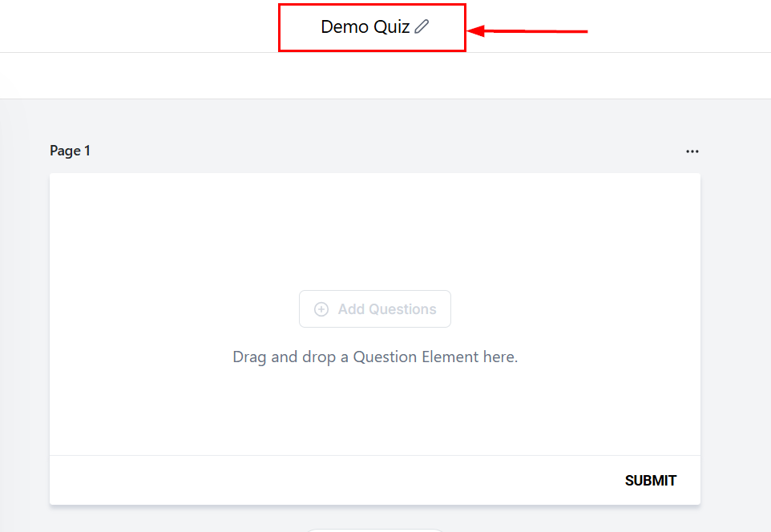The image size is (771, 532).
Task: Open the Page 1 three-dot options menu
Action: click(692, 151)
